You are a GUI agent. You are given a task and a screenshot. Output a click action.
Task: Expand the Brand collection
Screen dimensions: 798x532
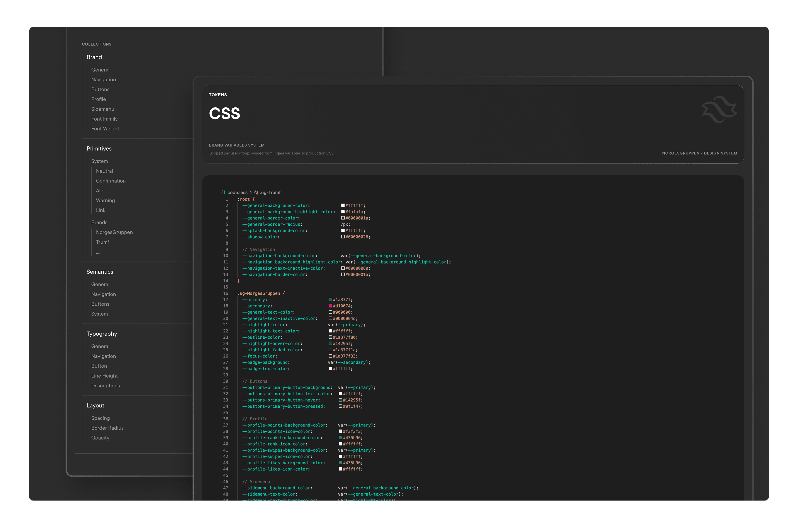(94, 57)
